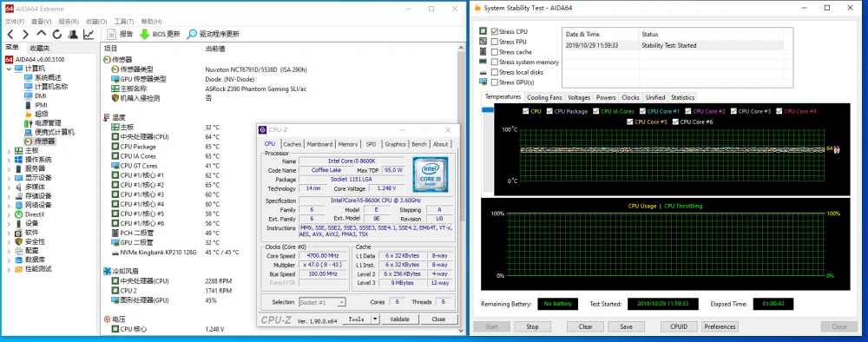
Task: Open the 查看(V) menu
Action: coord(41,22)
